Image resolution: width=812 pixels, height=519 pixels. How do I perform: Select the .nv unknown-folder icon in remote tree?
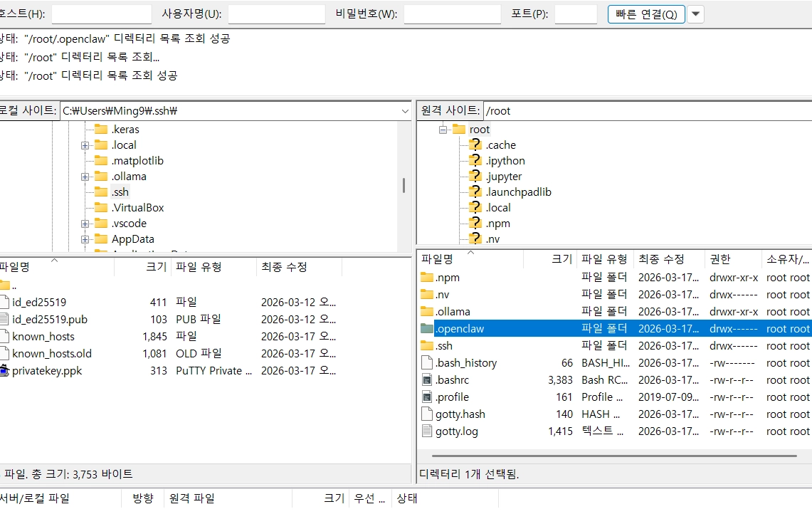click(x=475, y=238)
